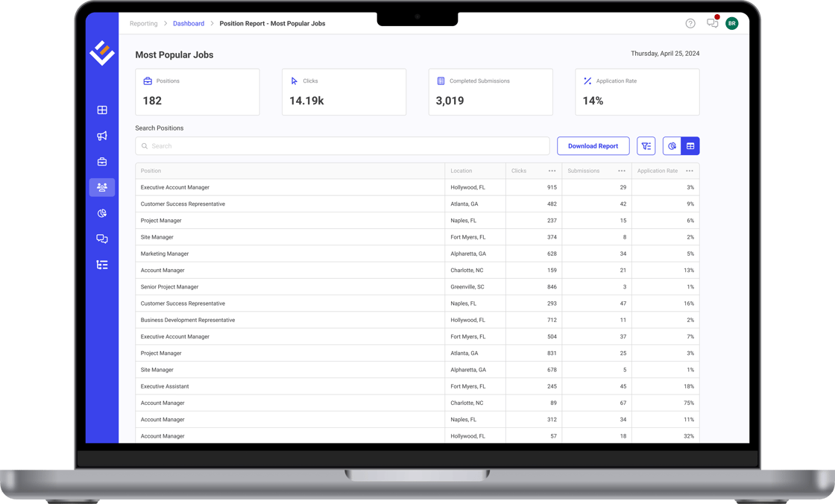Open the pie chart analytics icon in sidebar
835x504 pixels.
[102, 213]
